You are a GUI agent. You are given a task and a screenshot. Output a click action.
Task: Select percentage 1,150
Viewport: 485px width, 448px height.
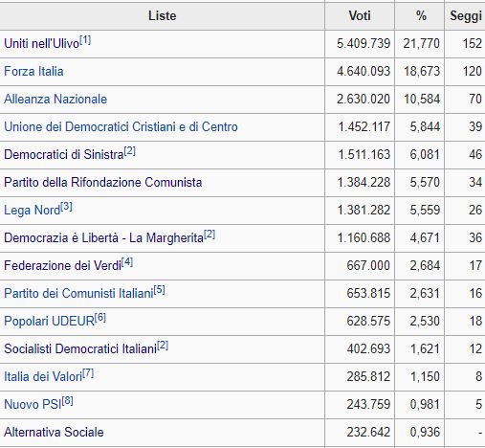click(425, 377)
